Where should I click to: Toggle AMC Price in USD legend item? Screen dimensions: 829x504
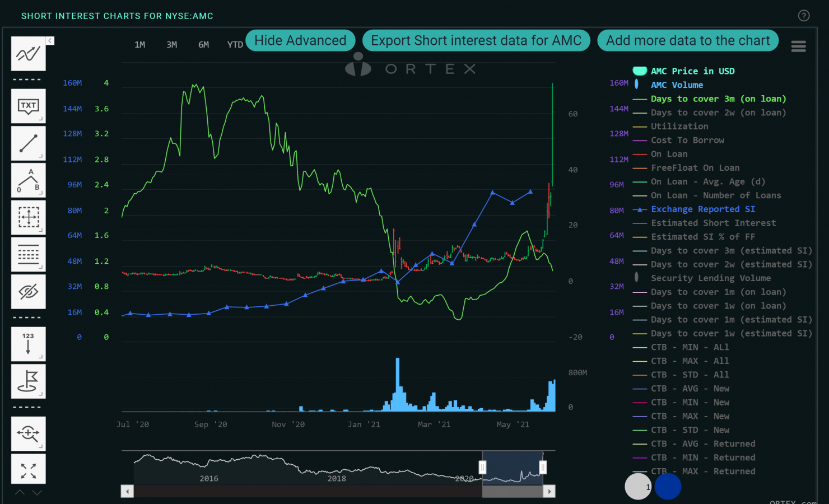point(692,71)
